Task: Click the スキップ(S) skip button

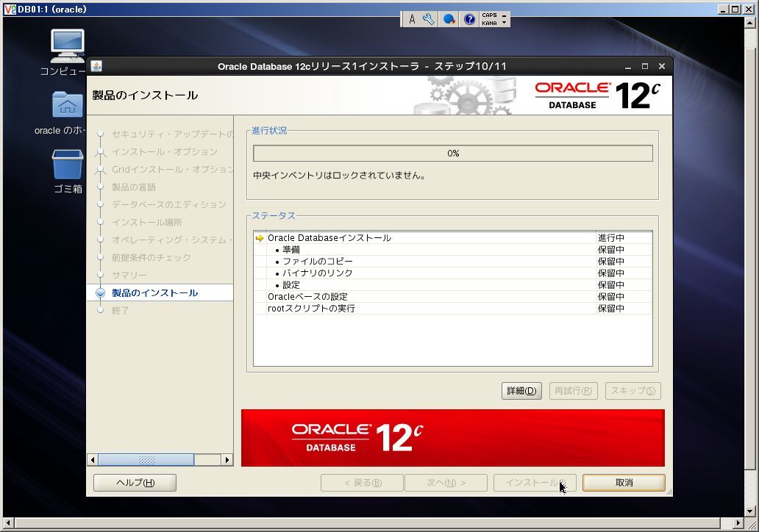Action: (x=633, y=391)
